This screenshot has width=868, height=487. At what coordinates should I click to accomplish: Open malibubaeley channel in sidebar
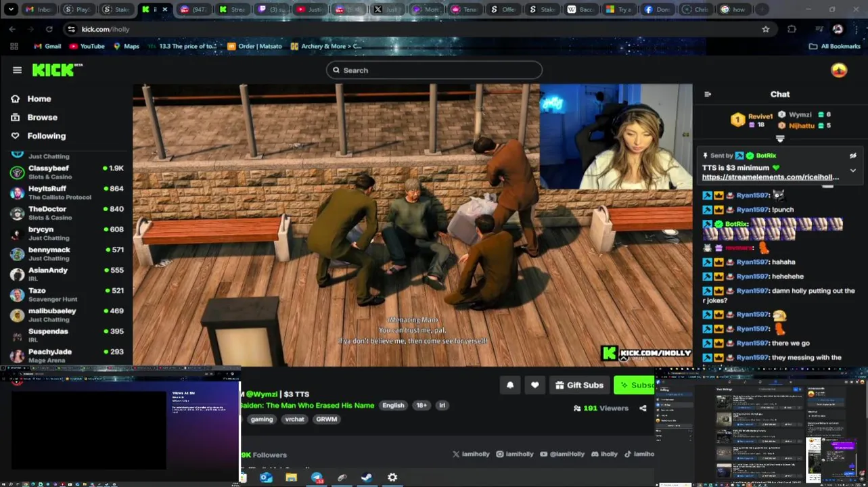pos(66,315)
